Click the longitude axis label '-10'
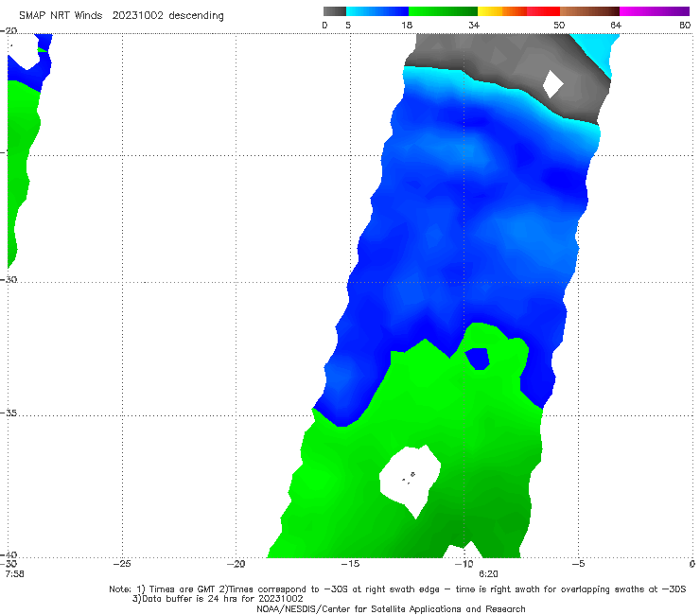This screenshot has width=700, height=615. coord(464,564)
